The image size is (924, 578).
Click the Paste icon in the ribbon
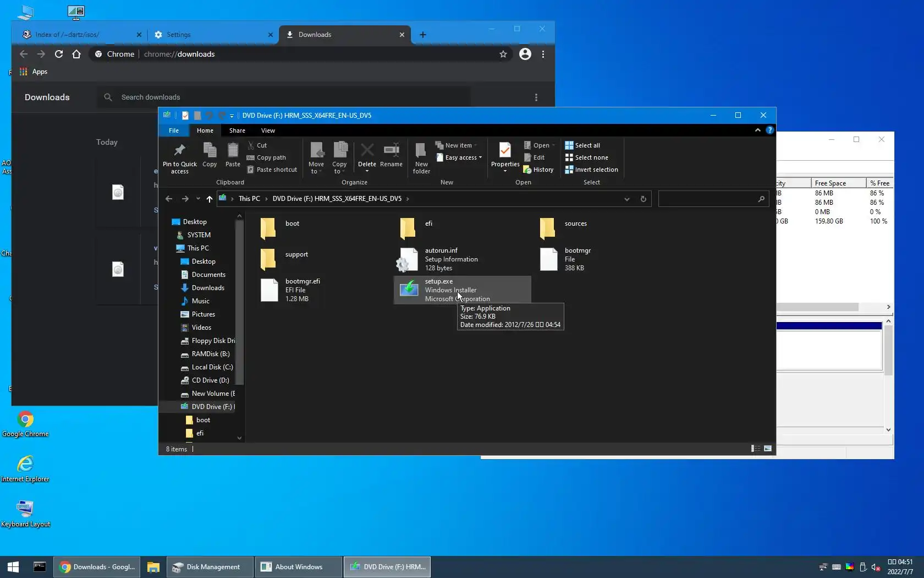point(233,155)
